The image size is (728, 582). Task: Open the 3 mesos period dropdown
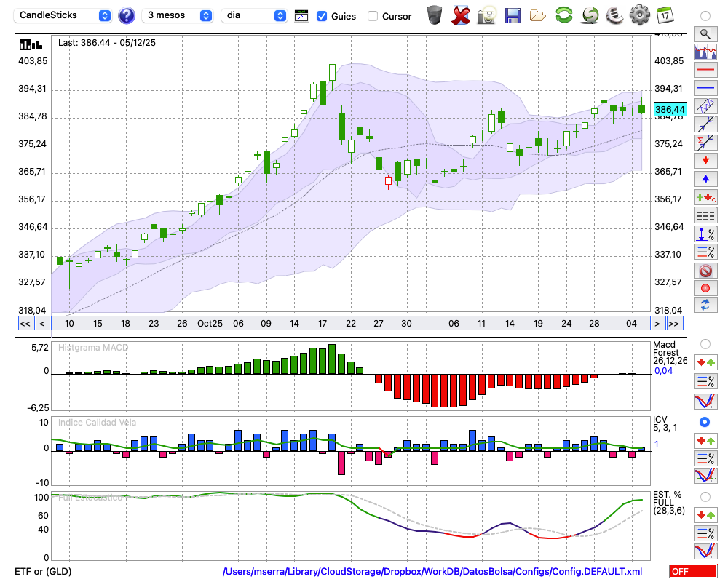(x=179, y=15)
